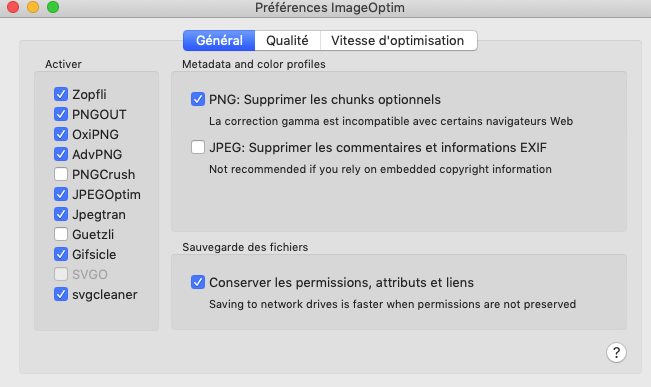Close the Préférences ImageOptim window
The image size is (651, 387).
[13, 7]
